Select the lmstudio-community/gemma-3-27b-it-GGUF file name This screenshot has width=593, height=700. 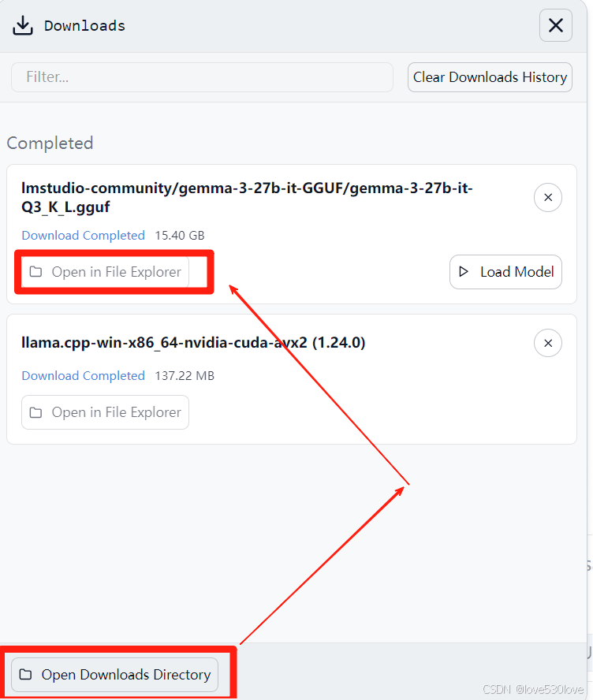click(247, 197)
